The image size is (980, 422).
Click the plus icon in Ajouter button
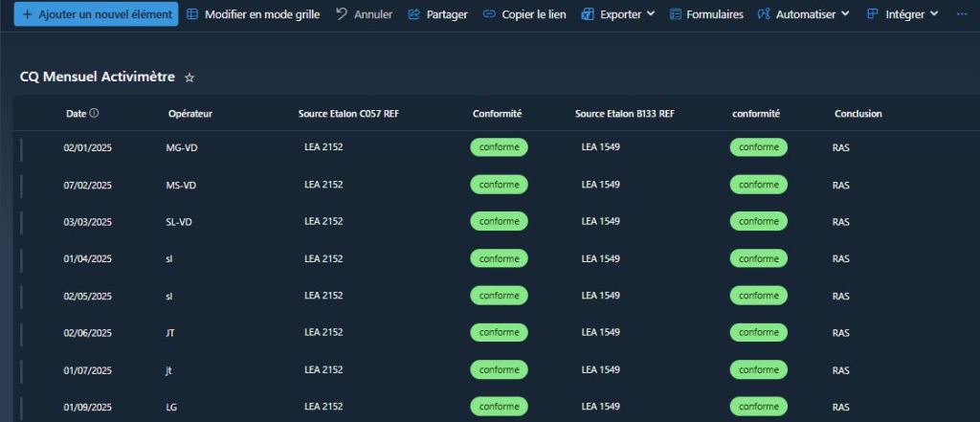click(x=27, y=14)
